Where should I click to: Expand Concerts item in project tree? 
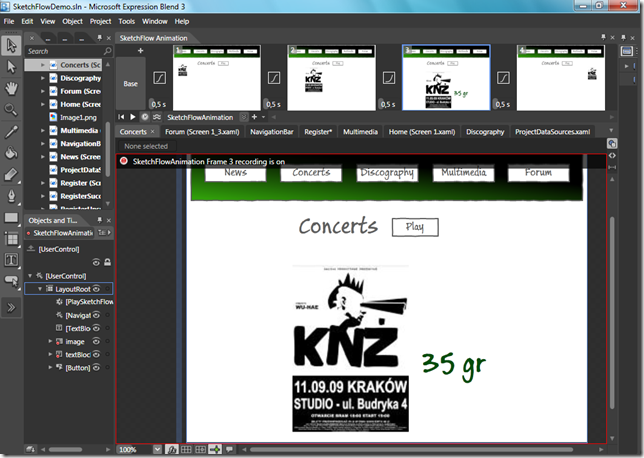[43, 65]
